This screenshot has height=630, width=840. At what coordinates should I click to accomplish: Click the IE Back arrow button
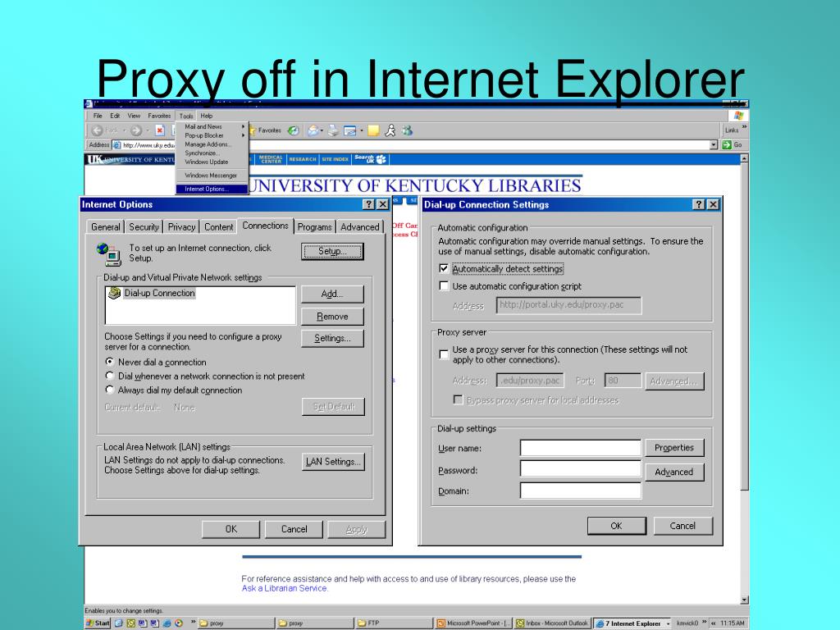(x=98, y=130)
